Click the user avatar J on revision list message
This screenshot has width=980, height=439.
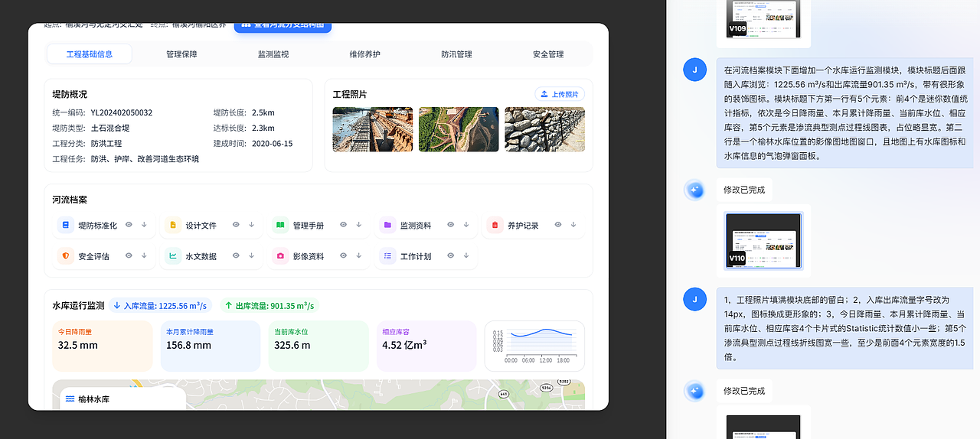click(694, 298)
